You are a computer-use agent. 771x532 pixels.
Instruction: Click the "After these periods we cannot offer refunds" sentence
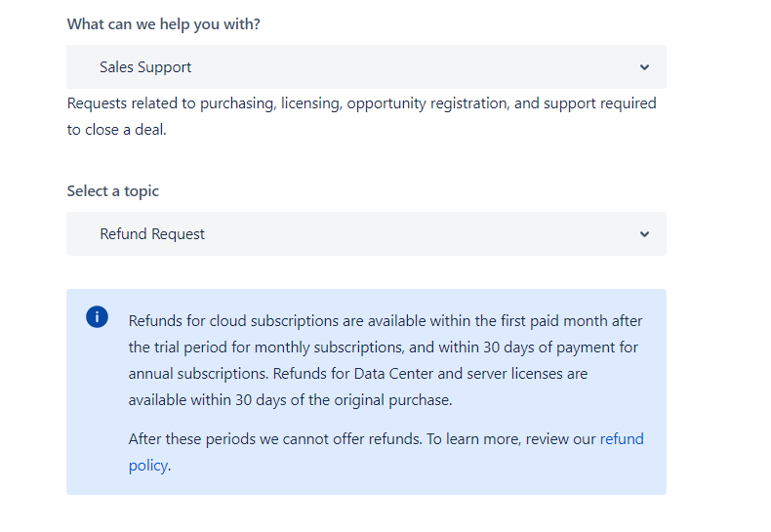(x=274, y=439)
